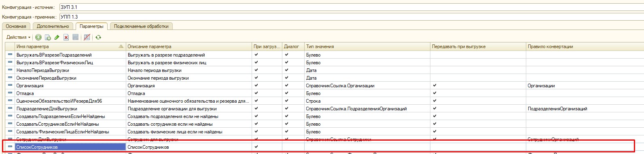644x154 pixels.
Task: Click the Правило конвертации column header
Action: tap(585, 46)
